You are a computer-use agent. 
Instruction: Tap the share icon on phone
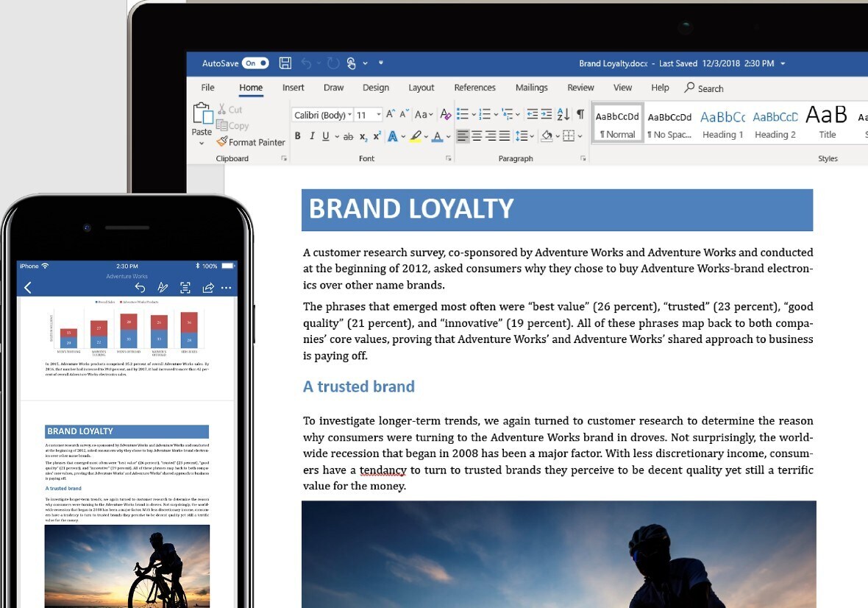pyautogui.click(x=208, y=288)
